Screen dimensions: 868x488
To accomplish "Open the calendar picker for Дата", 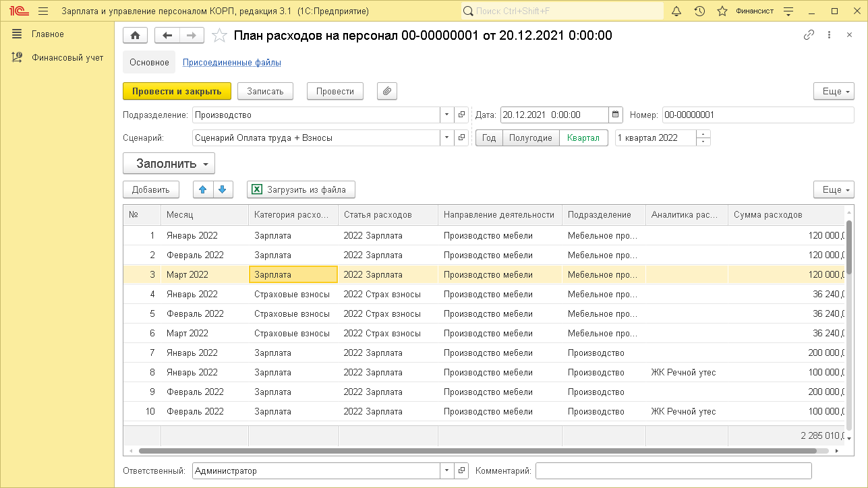I will pos(615,115).
